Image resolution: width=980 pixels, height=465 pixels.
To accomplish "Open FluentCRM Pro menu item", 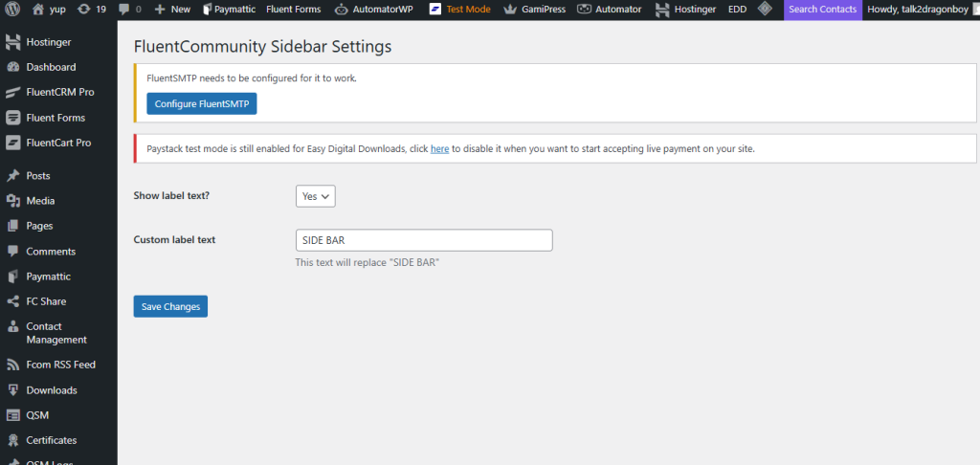I will coord(59,92).
